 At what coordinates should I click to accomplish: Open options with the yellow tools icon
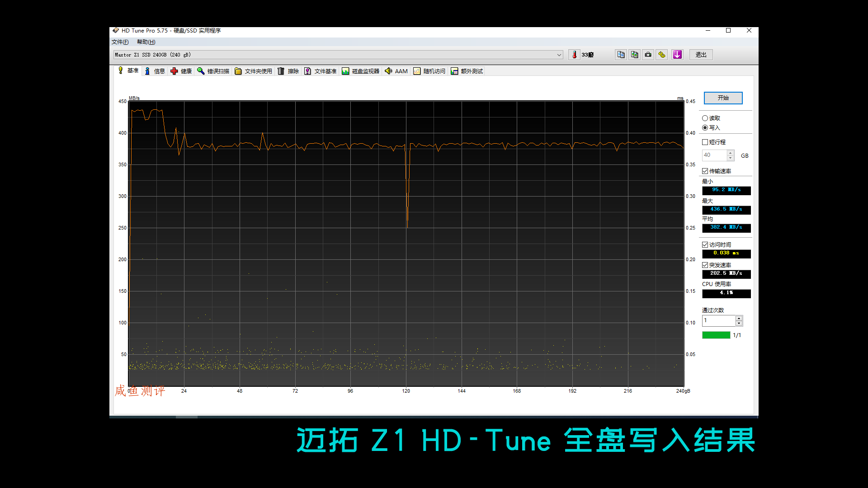point(662,55)
